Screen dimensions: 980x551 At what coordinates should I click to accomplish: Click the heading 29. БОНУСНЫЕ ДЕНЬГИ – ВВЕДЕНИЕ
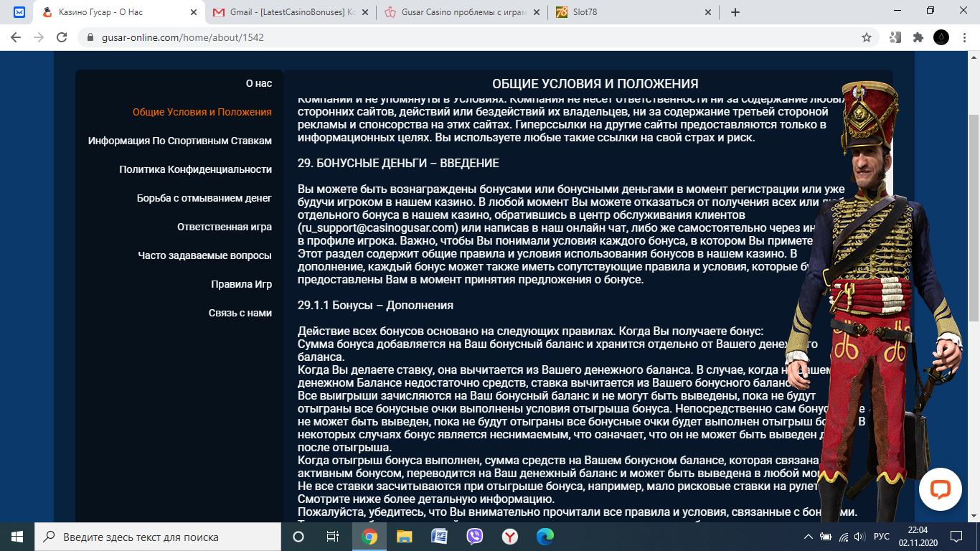(x=398, y=163)
